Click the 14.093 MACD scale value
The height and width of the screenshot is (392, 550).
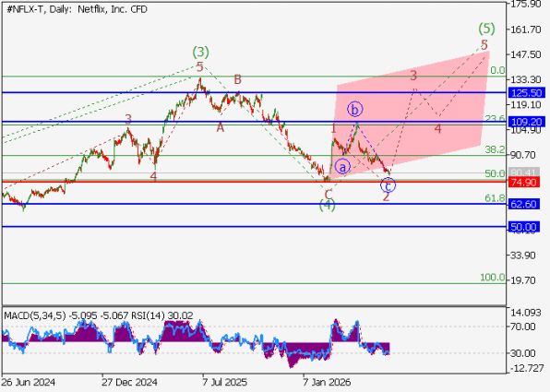coord(526,313)
